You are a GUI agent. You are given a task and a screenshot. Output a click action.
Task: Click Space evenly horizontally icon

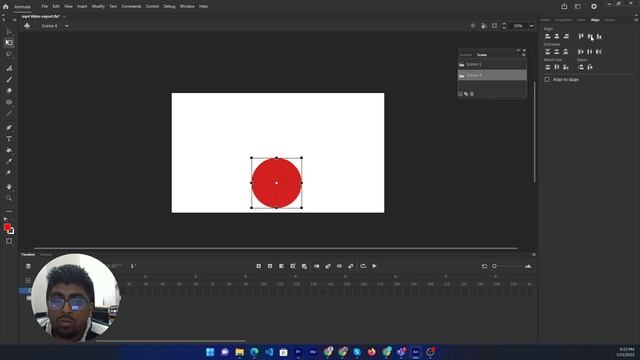click(x=590, y=67)
